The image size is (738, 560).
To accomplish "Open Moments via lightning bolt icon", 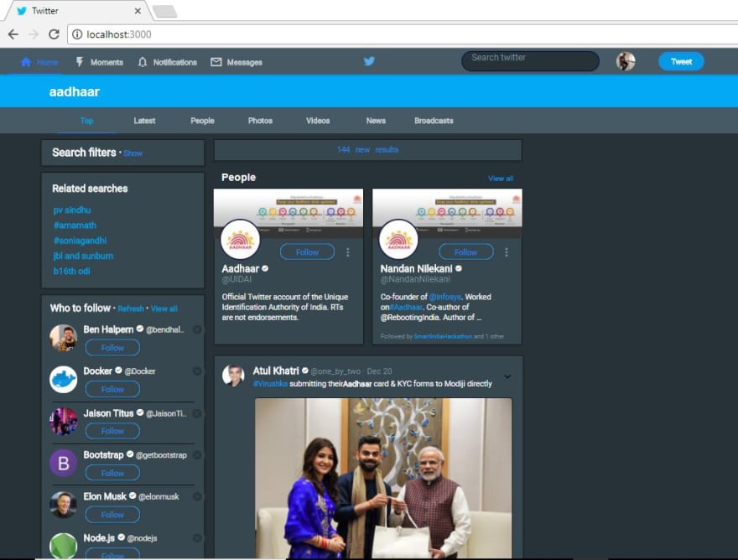I will (80, 62).
